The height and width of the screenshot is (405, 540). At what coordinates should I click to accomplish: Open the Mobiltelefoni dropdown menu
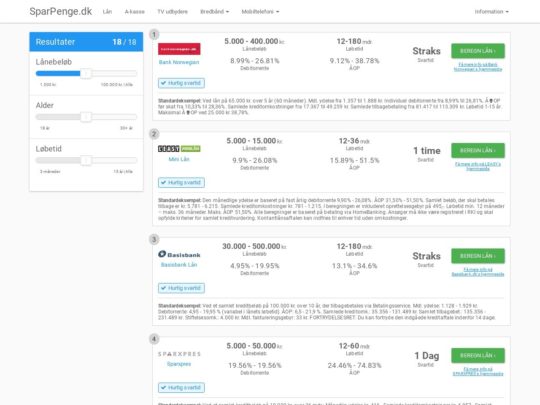pos(260,12)
